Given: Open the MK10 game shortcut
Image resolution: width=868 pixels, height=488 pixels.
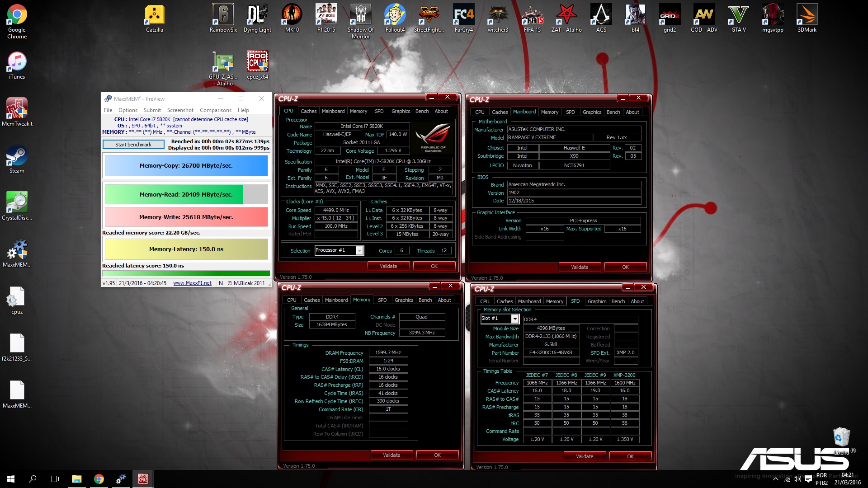Looking at the screenshot, I should (292, 19).
